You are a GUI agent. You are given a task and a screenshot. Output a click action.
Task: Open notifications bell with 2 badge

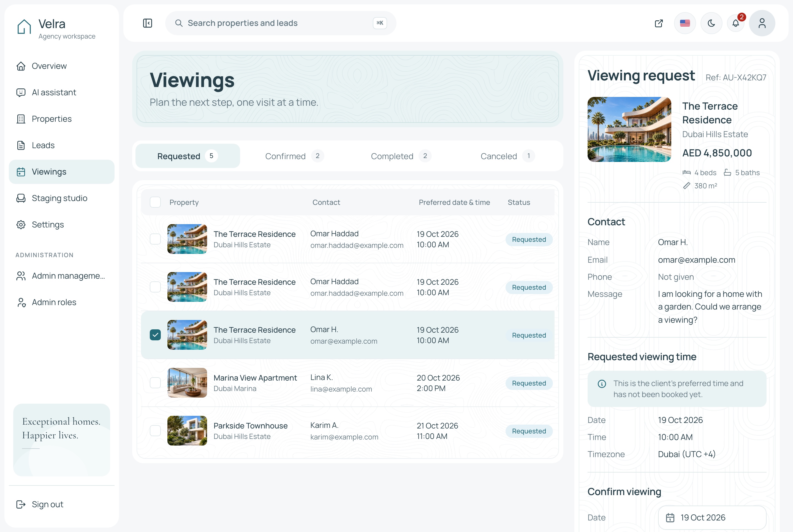click(x=736, y=23)
